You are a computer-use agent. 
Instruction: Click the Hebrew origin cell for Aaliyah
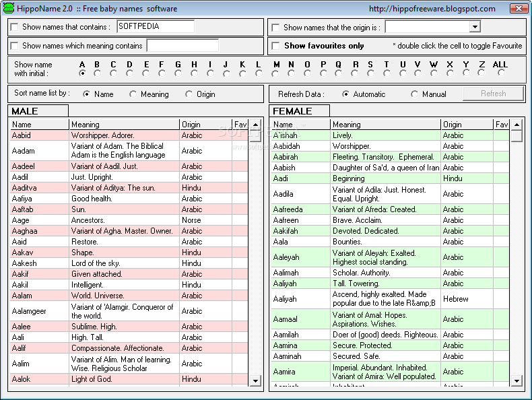pos(467,299)
